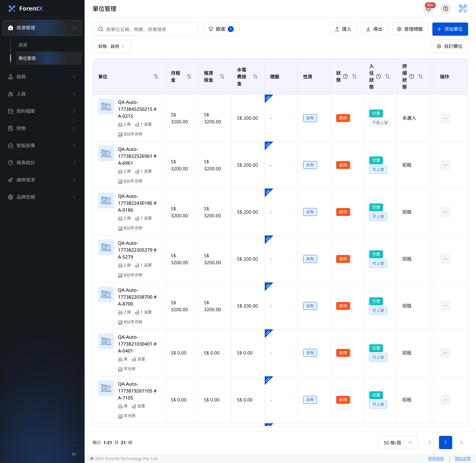Open actions menu for unit A-7105
The width and height of the screenshot is (476, 463).
(x=445, y=400)
